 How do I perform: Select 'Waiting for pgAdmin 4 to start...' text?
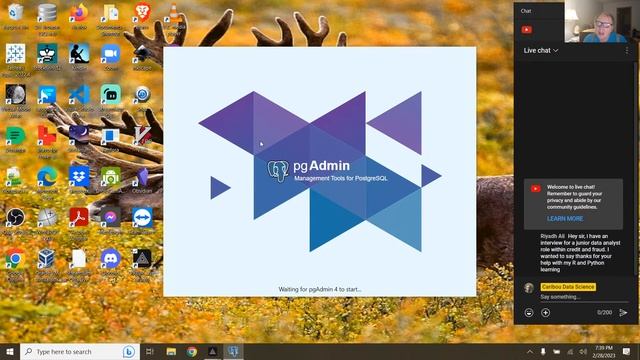pos(320,289)
